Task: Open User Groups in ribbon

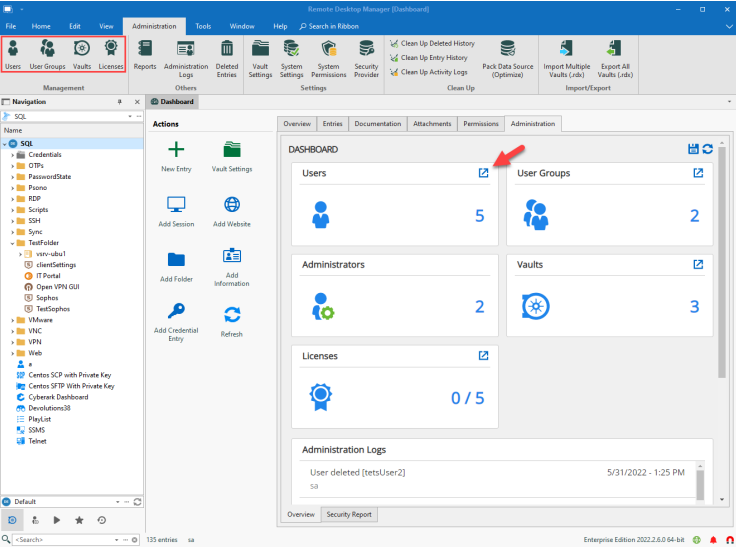Action: [47, 55]
